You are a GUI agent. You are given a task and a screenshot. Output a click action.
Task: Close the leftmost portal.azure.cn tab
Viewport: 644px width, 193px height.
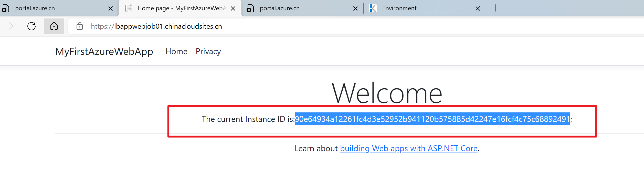point(111,8)
